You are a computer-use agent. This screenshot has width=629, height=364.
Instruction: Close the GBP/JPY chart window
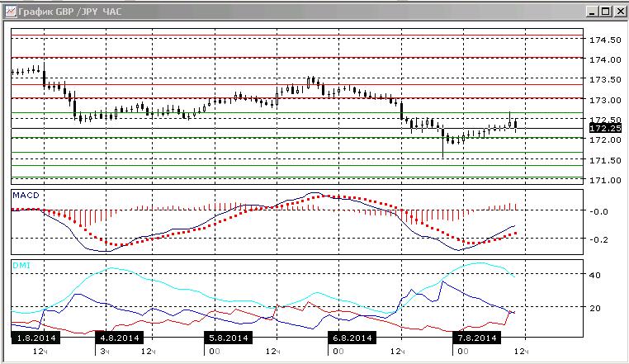coord(621,12)
